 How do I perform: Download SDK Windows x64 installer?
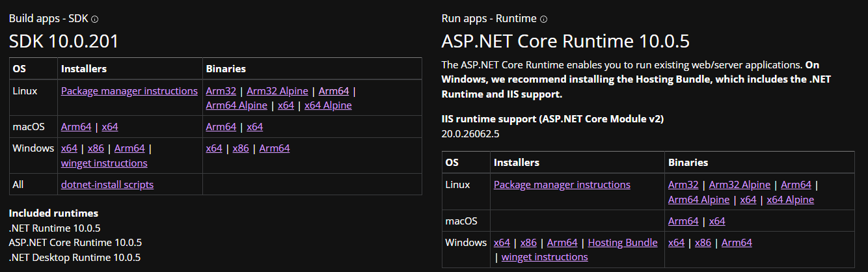click(x=69, y=148)
